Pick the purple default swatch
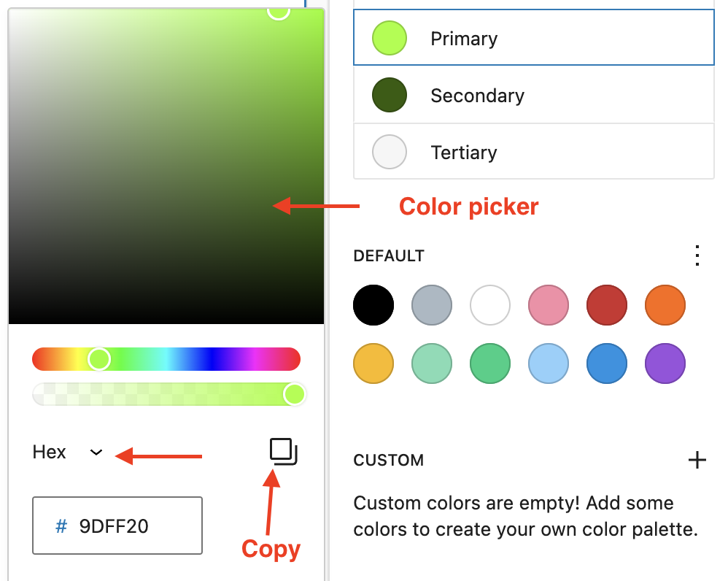The height and width of the screenshot is (581, 728). tap(665, 363)
